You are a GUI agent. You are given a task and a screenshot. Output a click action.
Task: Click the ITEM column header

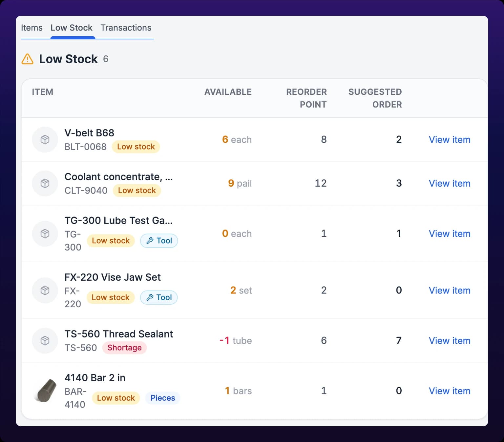[43, 92]
